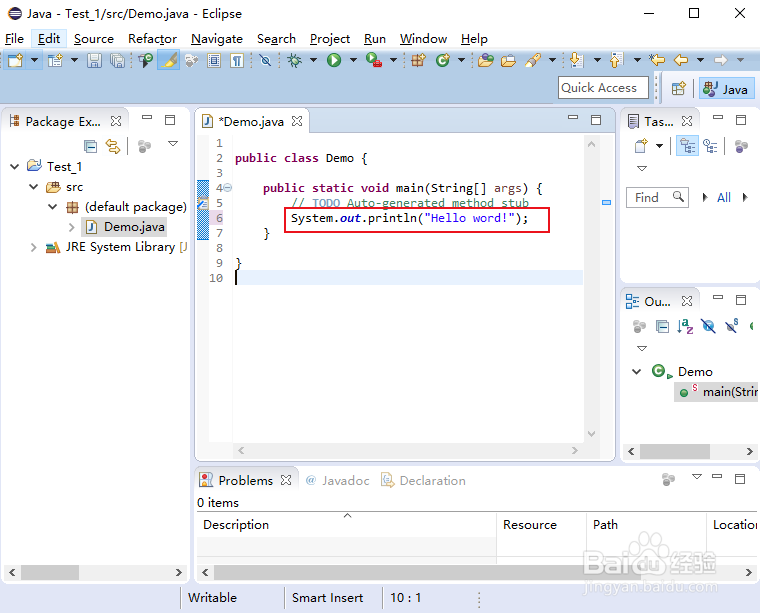The width and height of the screenshot is (760, 613).
Task: Click the New Java Package icon
Action: click(418, 60)
